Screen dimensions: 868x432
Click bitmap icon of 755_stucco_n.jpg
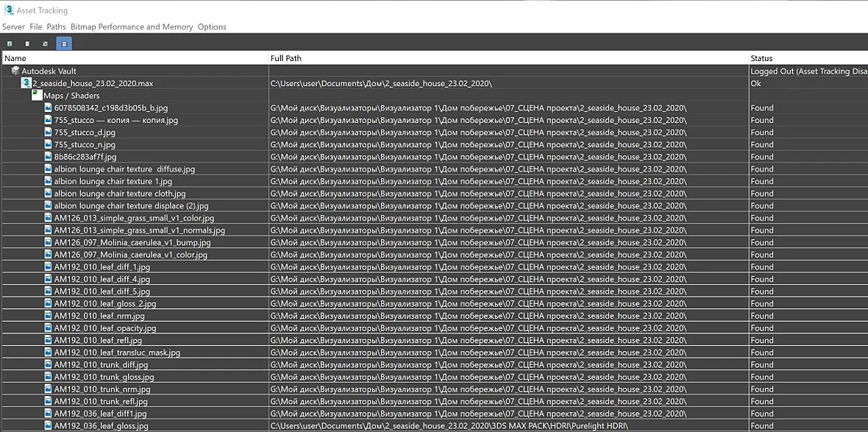(x=49, y=144)
